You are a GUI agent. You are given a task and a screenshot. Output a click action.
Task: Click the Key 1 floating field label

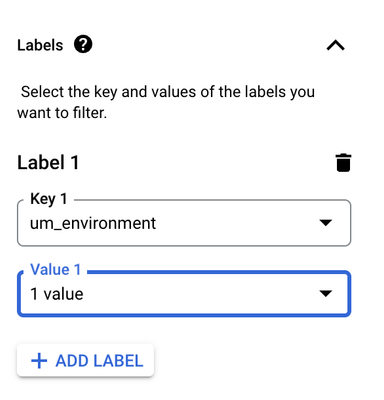tap(49, 199)
